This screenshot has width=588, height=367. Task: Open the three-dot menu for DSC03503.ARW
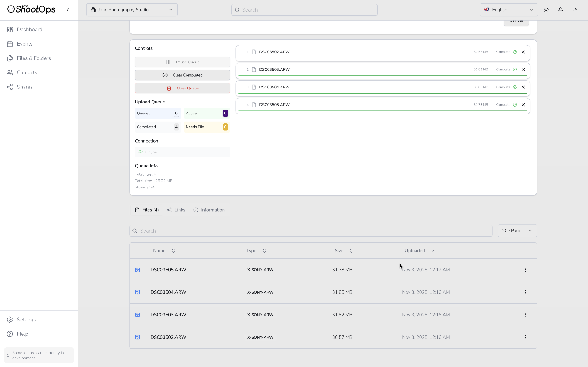click(526, 315)
